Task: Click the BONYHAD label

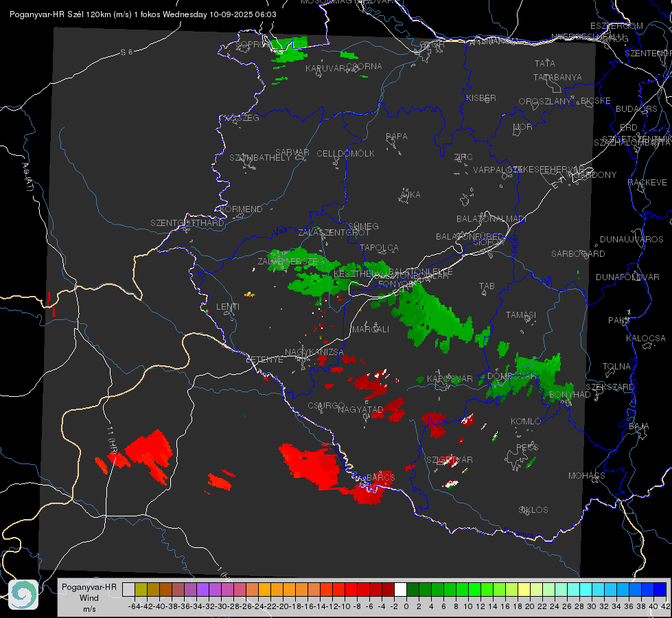Action: tap(570, 395)
